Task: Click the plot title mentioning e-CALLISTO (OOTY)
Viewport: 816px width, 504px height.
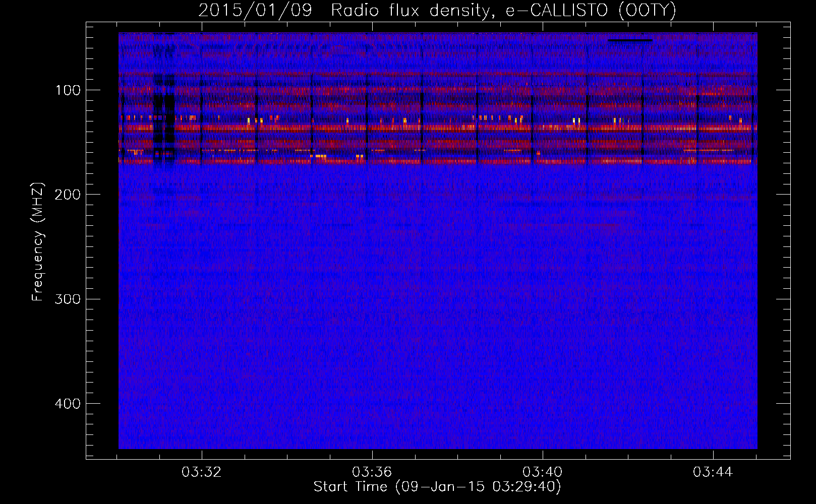Action: coord(437,11)
